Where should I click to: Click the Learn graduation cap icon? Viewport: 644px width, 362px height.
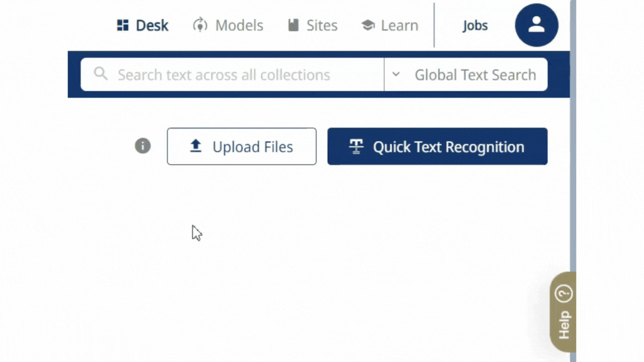pos(368,25)
